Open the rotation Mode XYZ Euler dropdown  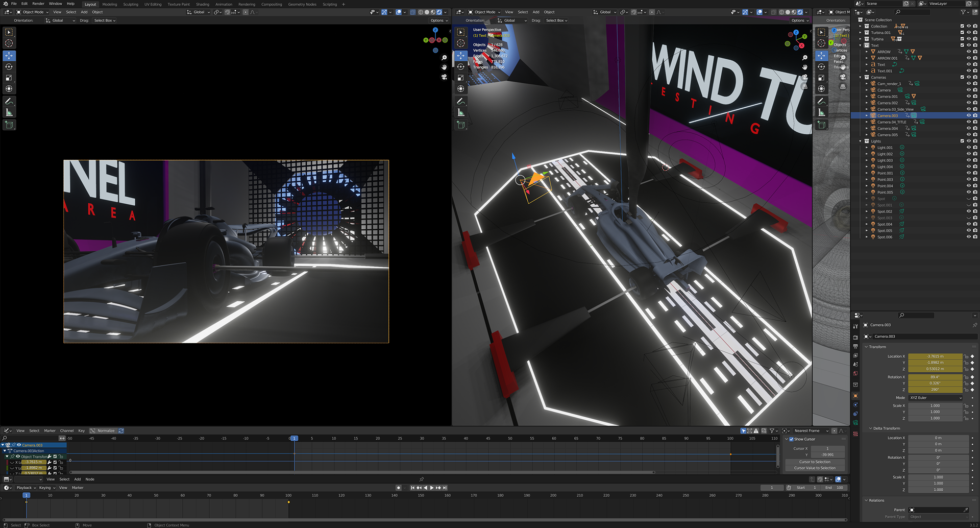point(936,398)
